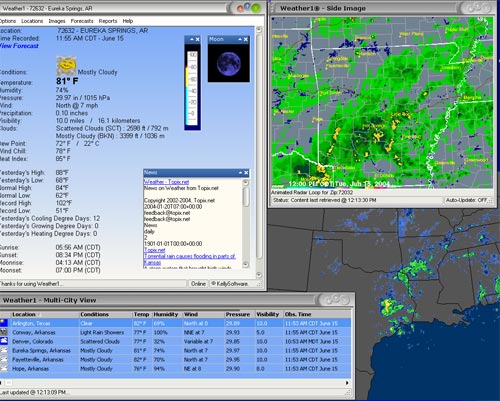Viewport: 500px width, 401px height.
Task: Select the Denver, Colorado location cell
Action: (x=33, y=341)
